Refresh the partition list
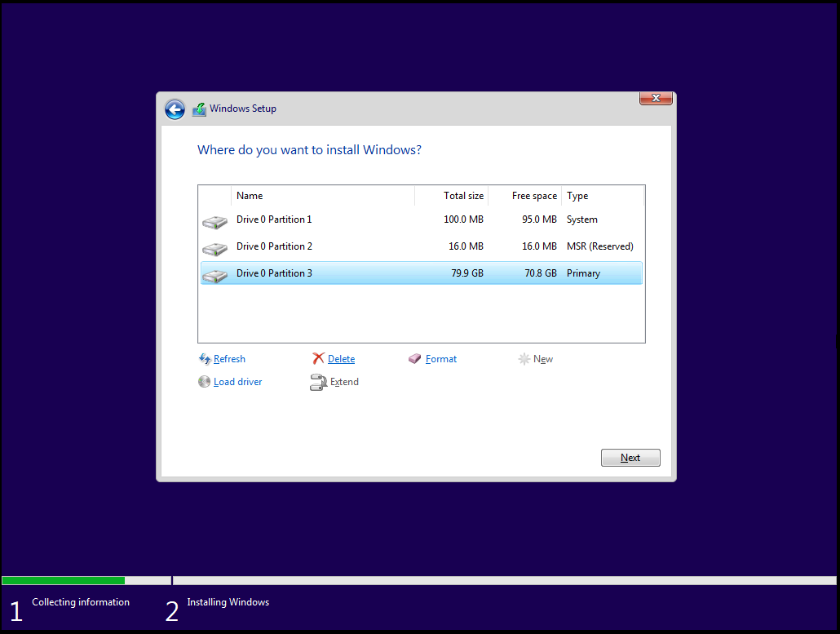This screenshot has width=840, height=634. pyautogui.click(x=229, y=359)
